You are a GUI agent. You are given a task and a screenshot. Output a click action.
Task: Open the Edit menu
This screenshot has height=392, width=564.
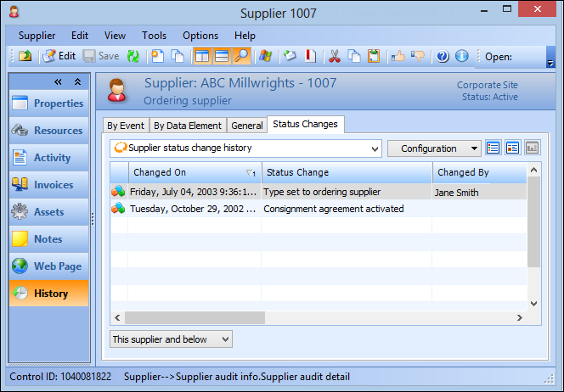[80, 36]
